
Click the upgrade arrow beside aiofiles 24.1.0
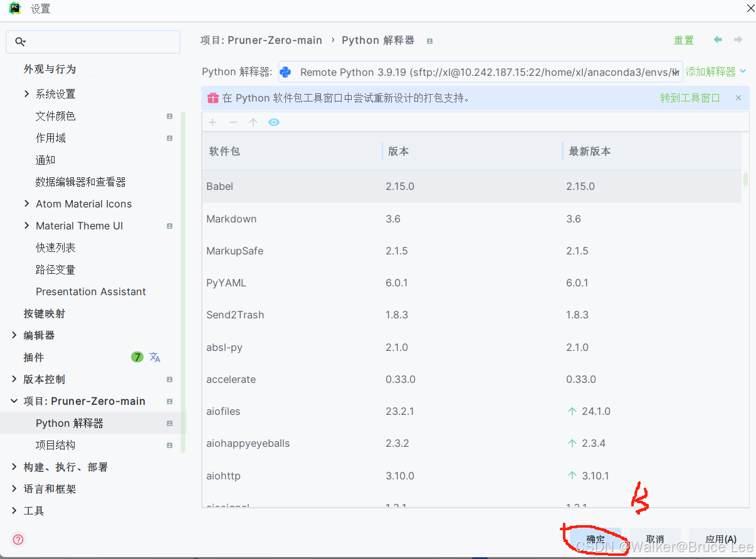572,411
